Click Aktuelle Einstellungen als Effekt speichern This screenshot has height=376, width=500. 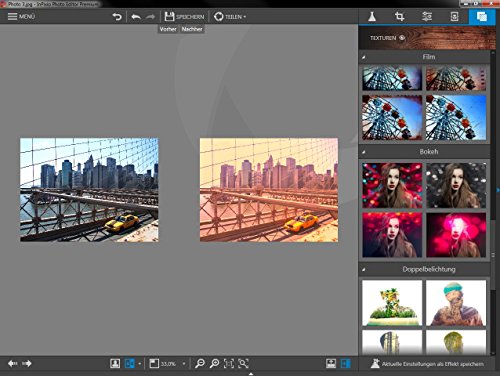pos(428,364)
